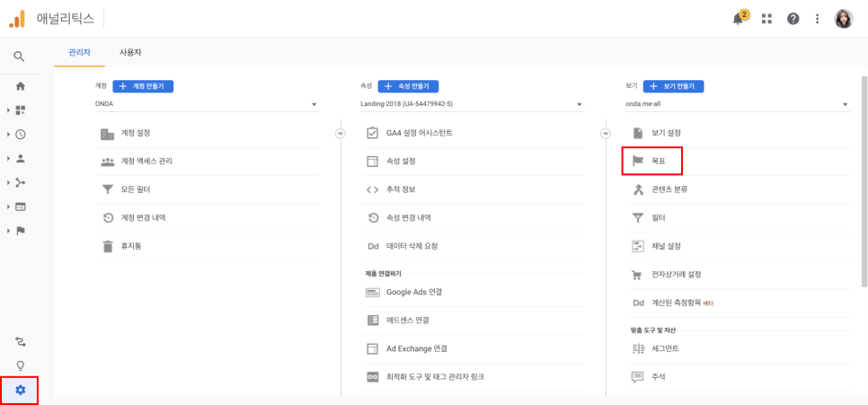
Task: Open the lightbulb Discover icon
Action: 20,365
